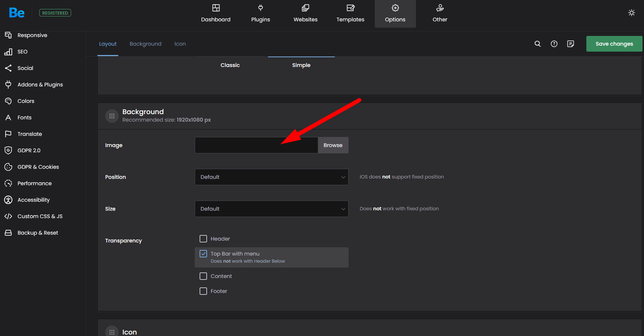Click the Background section grid icon

click(112, 116)
